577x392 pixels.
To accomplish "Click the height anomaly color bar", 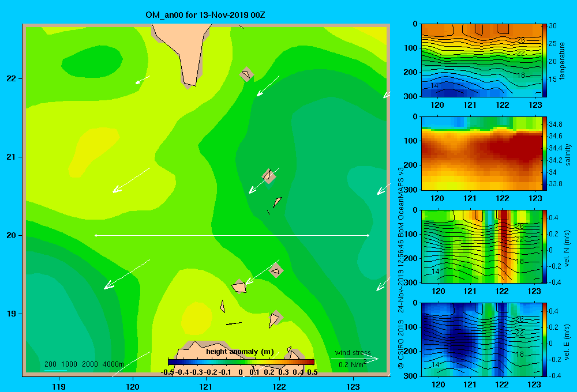I will 241,362.
